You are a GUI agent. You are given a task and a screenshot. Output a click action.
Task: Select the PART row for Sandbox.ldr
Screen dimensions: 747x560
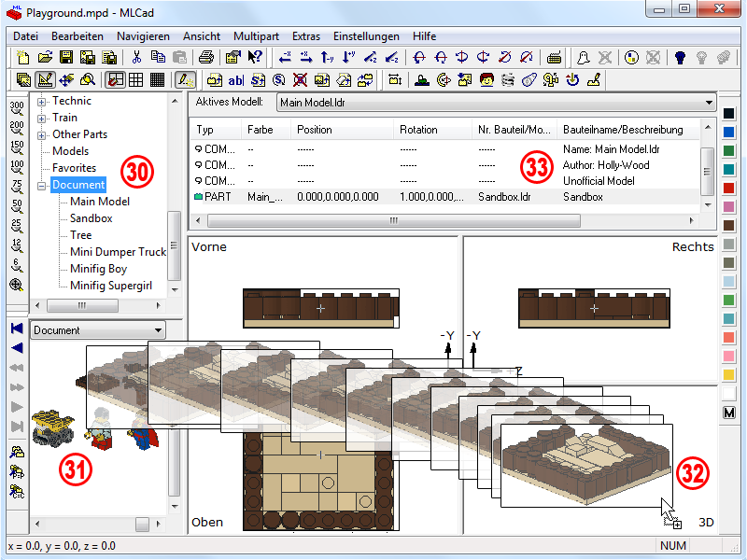[x=445, y=197]
